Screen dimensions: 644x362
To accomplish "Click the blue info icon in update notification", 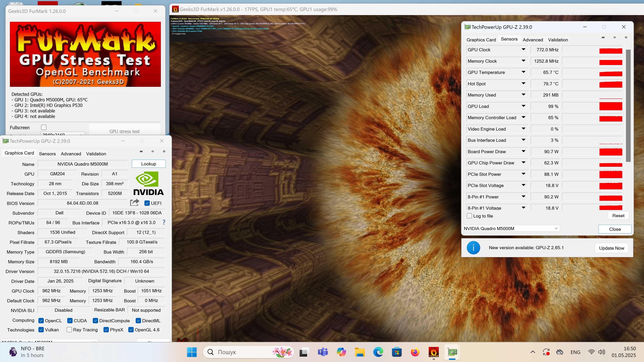I will [x=473, y=248].
